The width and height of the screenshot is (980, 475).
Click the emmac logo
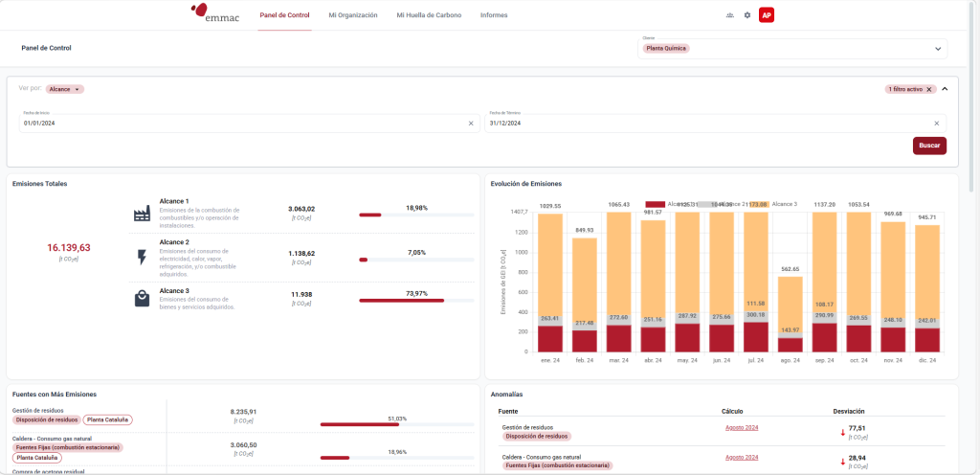(216, 12)
